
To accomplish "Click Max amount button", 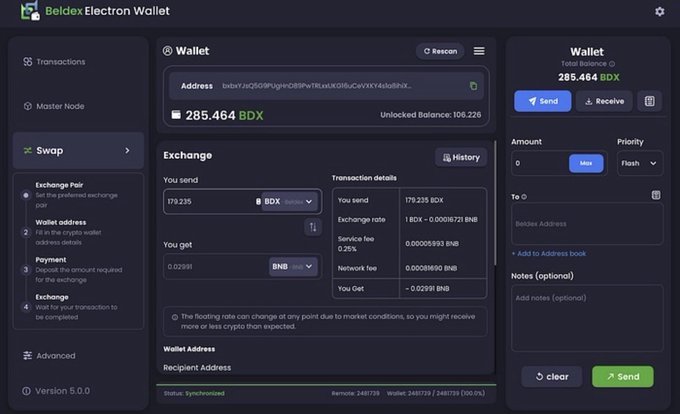I will 586,163.
